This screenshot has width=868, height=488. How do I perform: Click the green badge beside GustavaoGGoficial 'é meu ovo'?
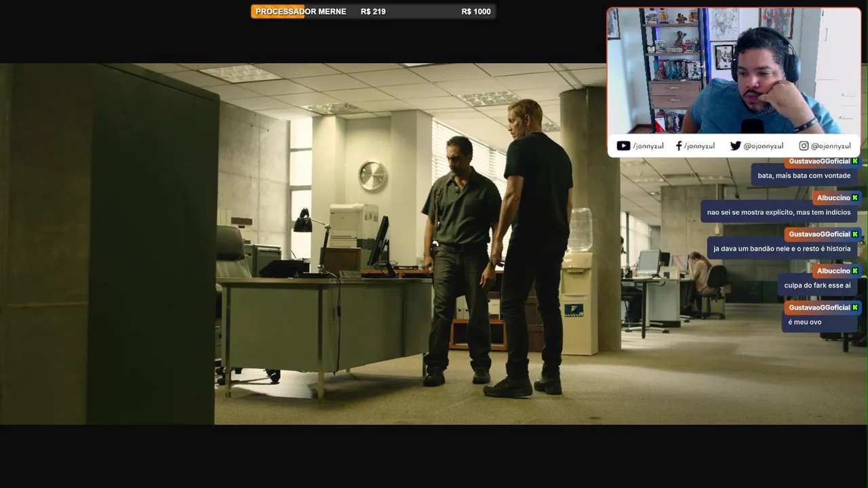click(x=855, y=308)
